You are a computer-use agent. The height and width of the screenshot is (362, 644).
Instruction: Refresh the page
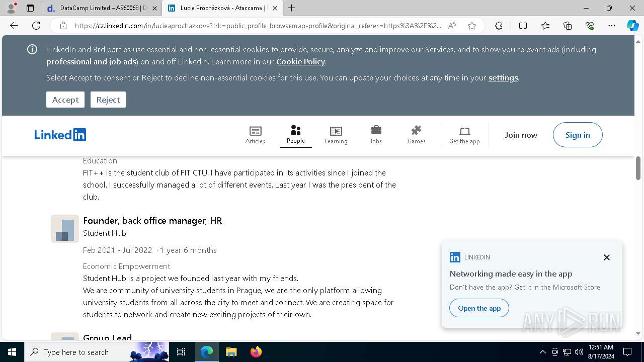pos(36,26)
